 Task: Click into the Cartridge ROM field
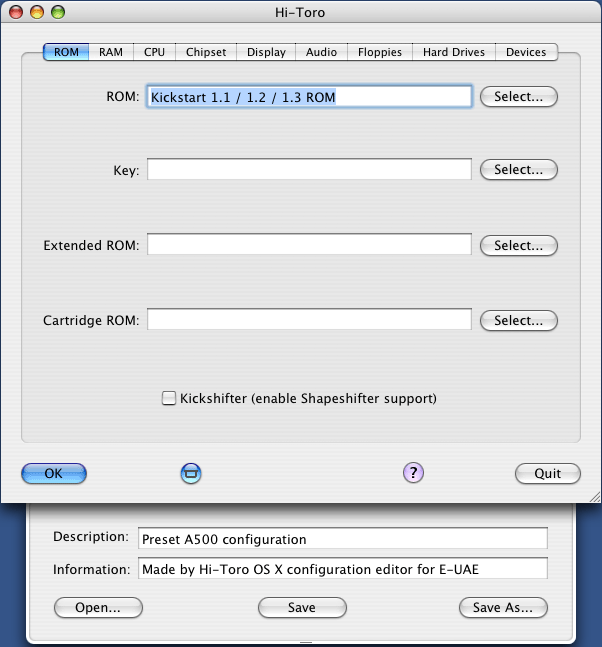click(x=309, y=319)
